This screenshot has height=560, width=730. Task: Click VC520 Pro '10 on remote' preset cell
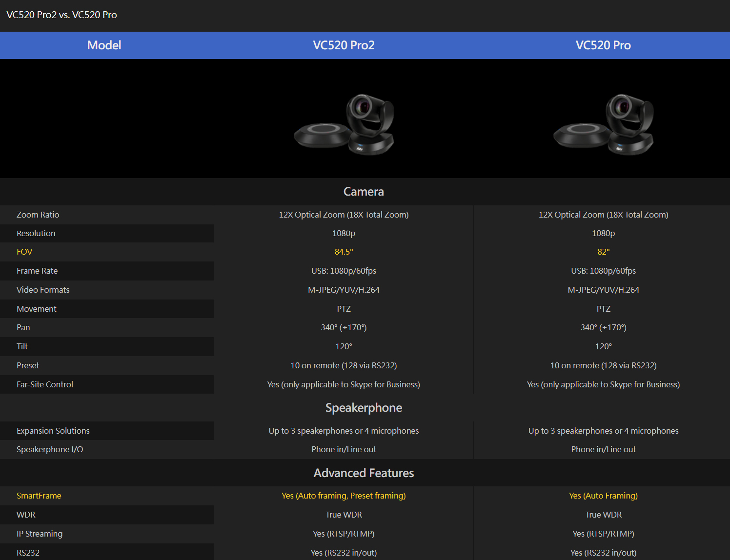coord(604,365)
